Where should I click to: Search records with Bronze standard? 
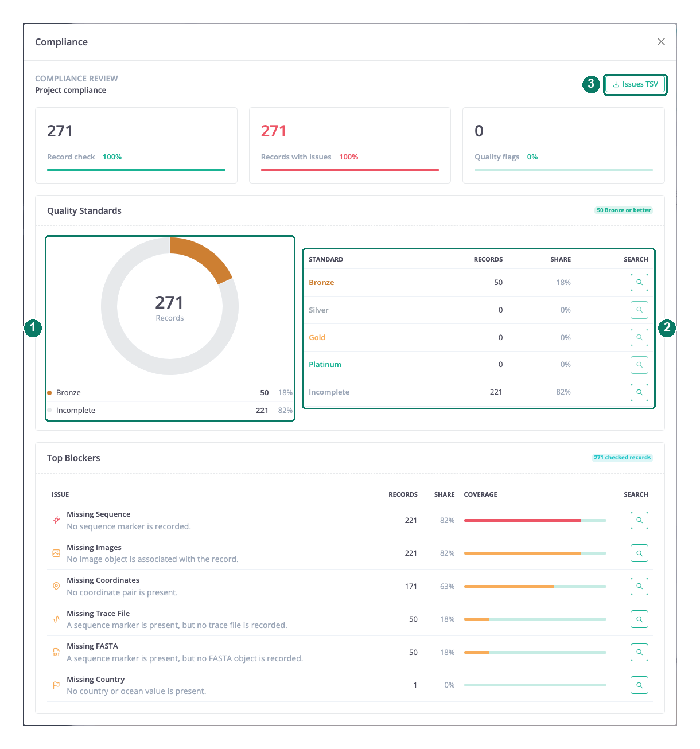click(639, 282)
